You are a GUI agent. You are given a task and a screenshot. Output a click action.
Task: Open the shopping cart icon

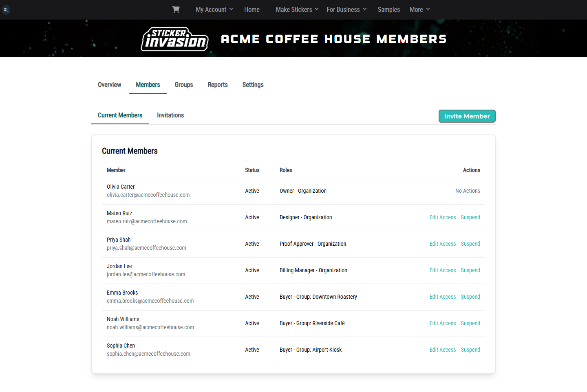pos(176,9)
